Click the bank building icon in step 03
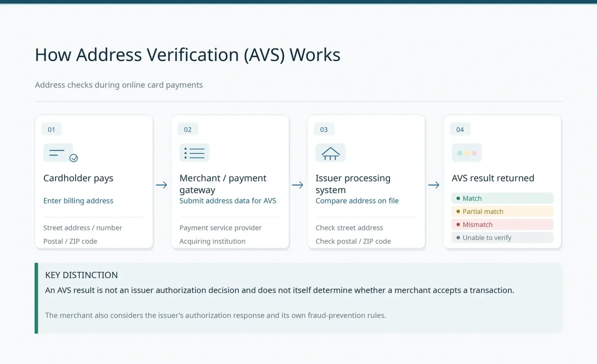 pos(331,153)
